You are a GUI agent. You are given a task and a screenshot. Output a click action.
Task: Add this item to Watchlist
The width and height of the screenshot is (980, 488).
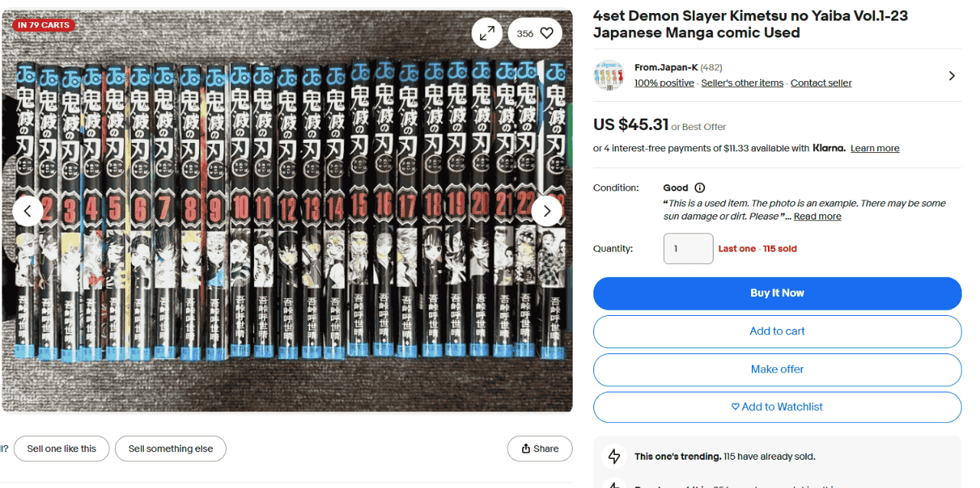[776, 407]
